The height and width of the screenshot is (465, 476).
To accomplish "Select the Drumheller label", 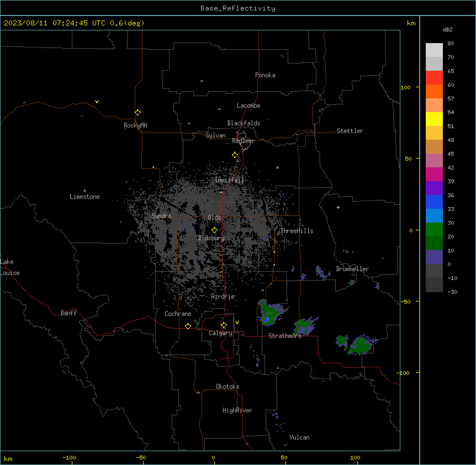I will pos(352,269).
